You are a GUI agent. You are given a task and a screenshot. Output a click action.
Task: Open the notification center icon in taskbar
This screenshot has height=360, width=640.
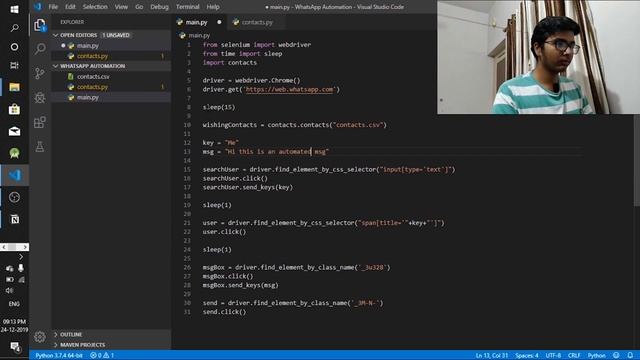(x=15, y=347)
